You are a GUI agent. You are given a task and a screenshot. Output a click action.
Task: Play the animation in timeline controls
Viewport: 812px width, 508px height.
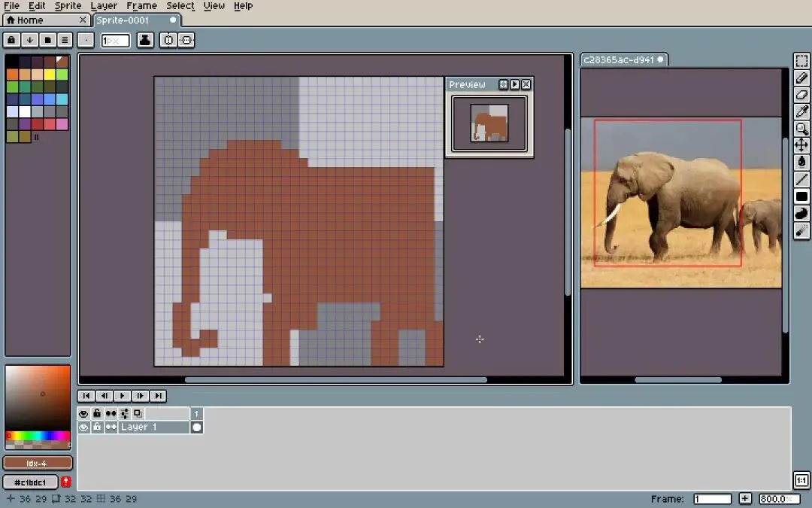tap(123, 396)
